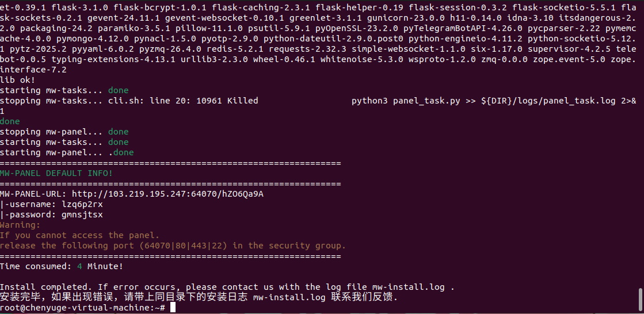Open the MW-PANEL-URL http link

click(167, 194)
